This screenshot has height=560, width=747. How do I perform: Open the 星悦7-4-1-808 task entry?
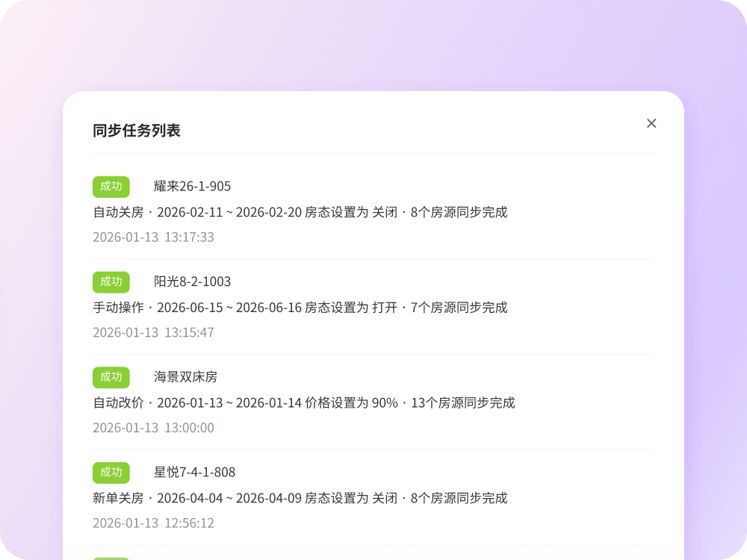194,473
